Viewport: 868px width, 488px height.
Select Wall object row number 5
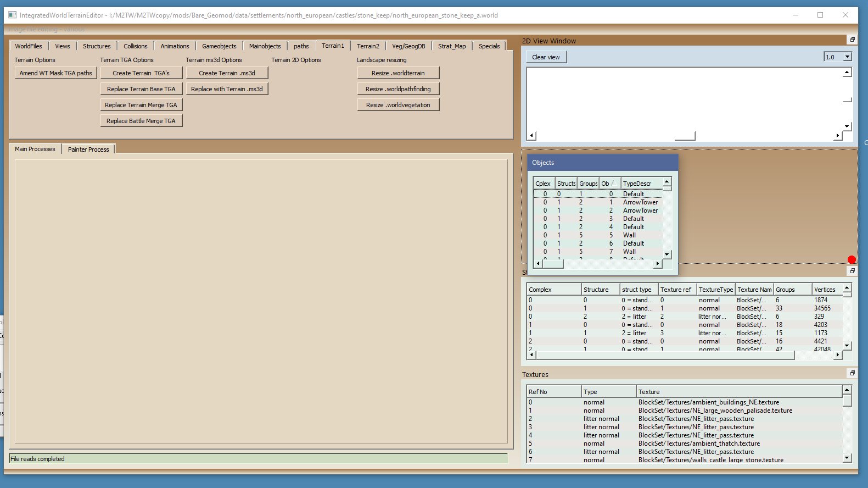[x=598, y=235]
